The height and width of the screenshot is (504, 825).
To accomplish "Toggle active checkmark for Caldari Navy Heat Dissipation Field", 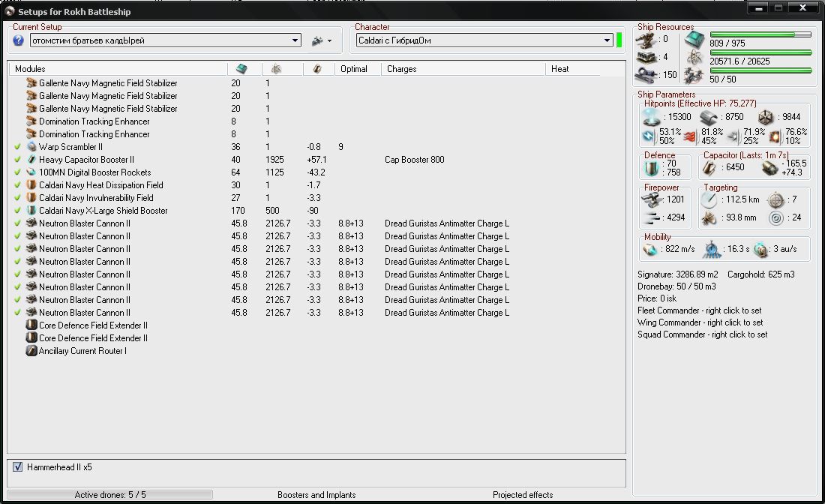I will tap(17, 185).
